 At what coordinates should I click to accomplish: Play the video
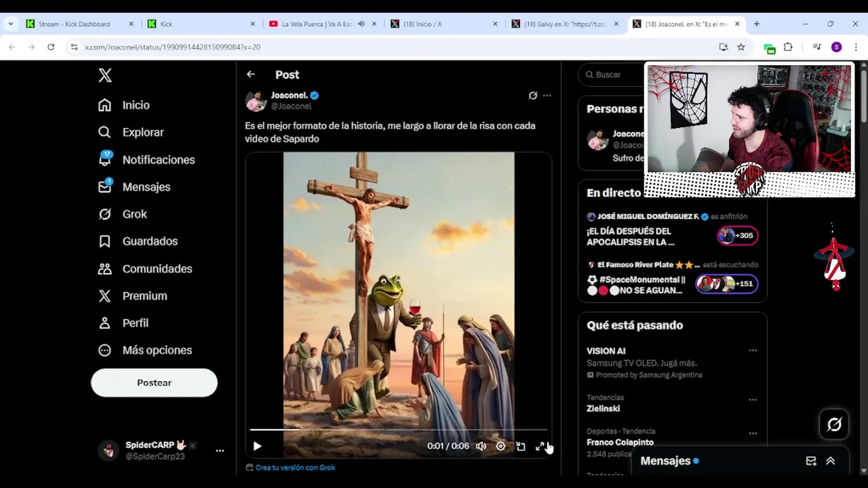[x=257, y=446]
